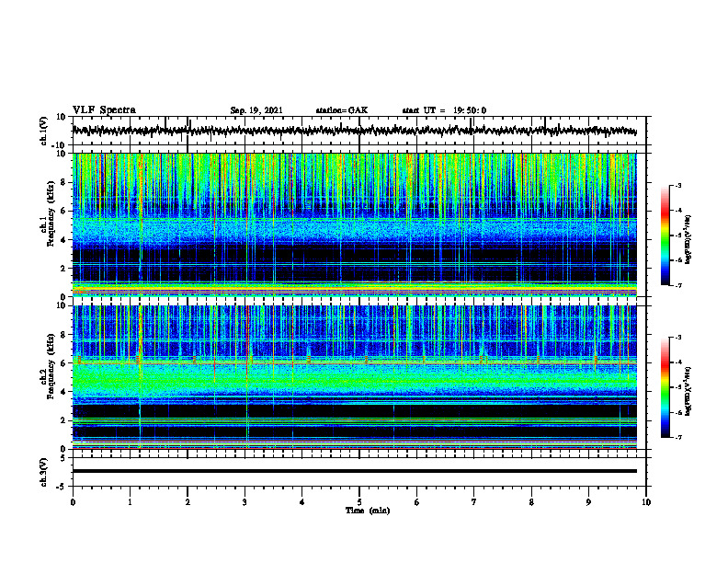Click the "Time (min)" axis title
The image size is (728, 563).
[x=368, y=511]
